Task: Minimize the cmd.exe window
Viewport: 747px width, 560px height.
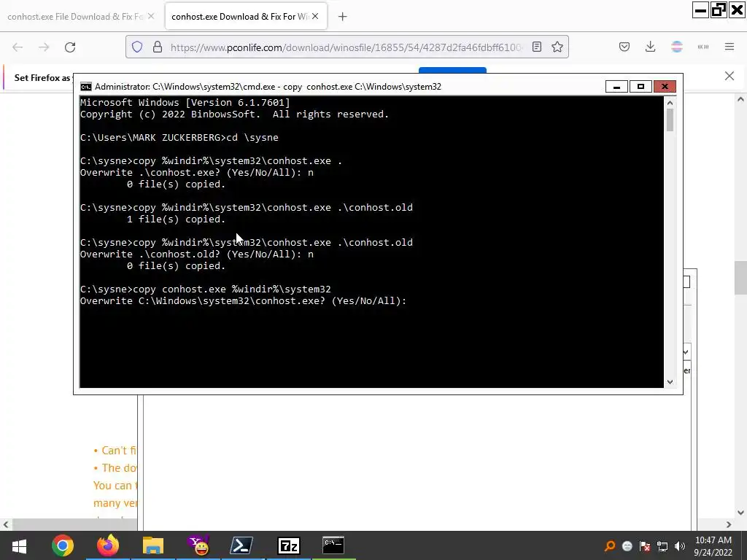Action: pyautogui.click(x=616, y=87)
